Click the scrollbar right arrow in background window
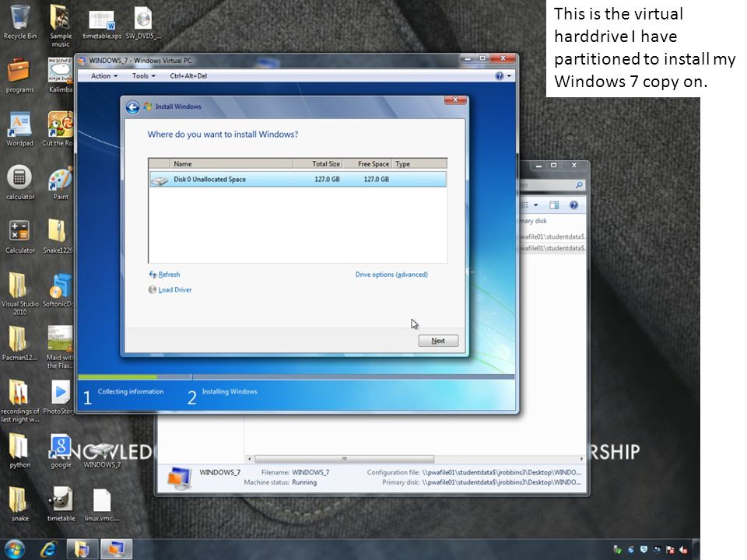 pos(581,459)
